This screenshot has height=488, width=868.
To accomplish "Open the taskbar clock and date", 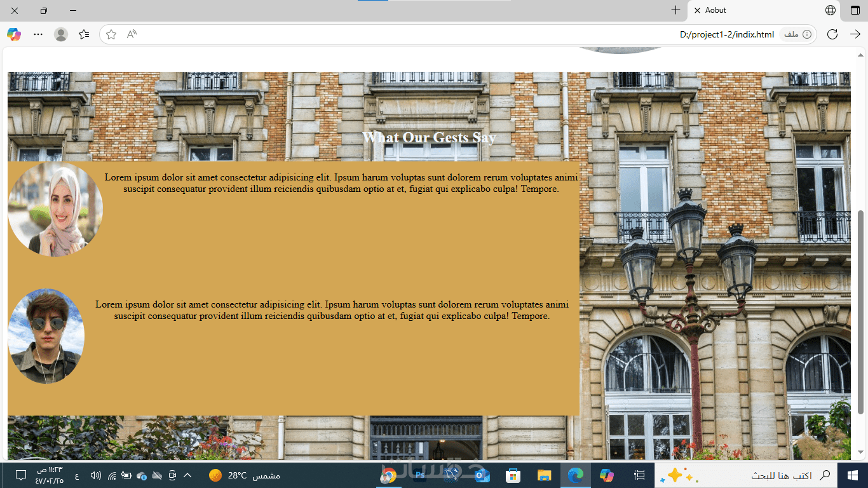I will [x=50, y=475].
